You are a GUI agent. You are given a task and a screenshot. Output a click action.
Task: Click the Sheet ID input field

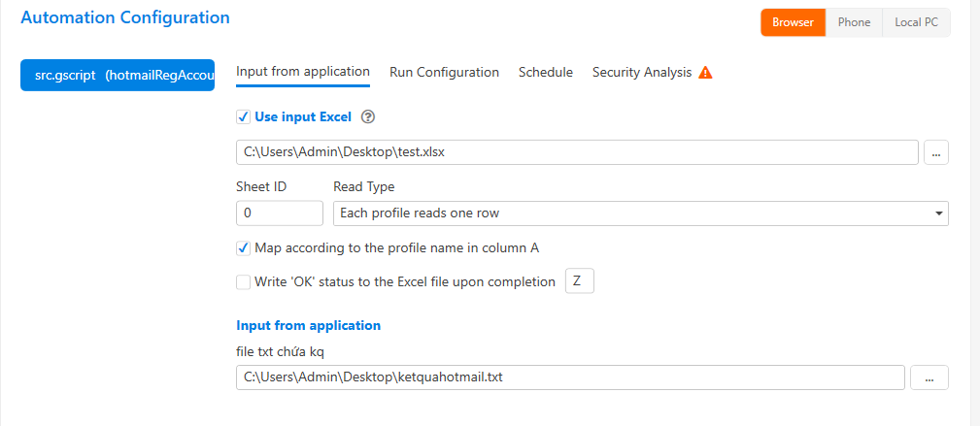point(279,213)
